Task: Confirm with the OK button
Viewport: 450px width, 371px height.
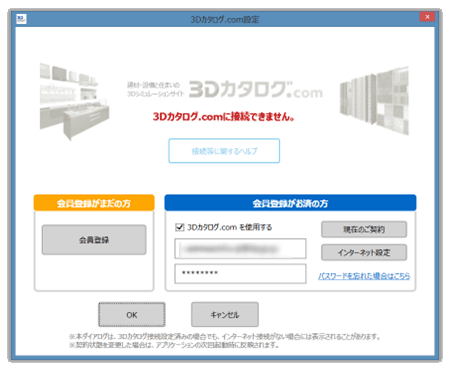Action: [x=132, y=315]
